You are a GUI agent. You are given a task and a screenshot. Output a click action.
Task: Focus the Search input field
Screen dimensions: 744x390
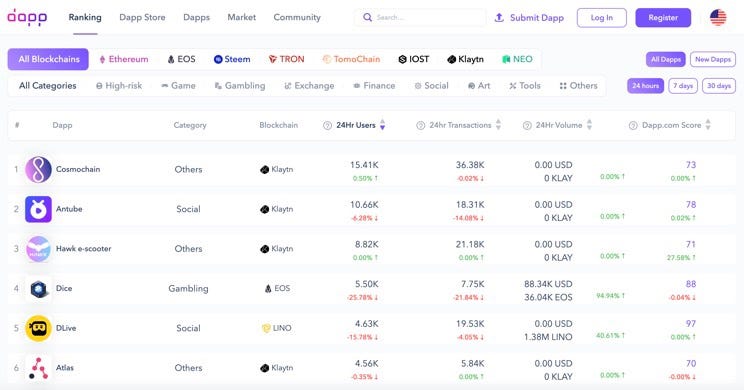(x=420, y=18)
